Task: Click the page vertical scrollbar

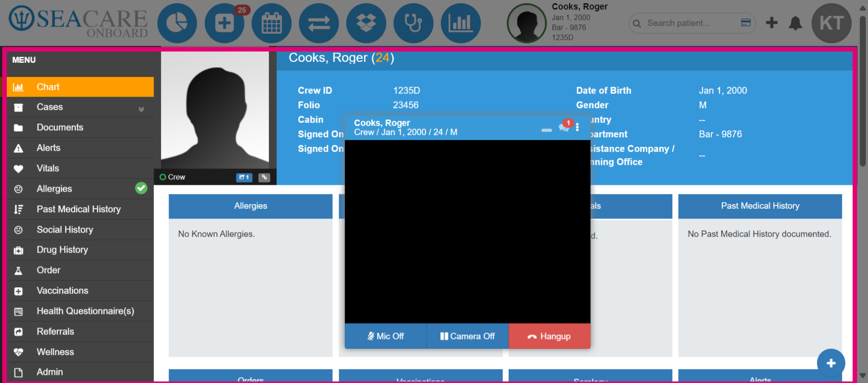Action: pos(863,90)
